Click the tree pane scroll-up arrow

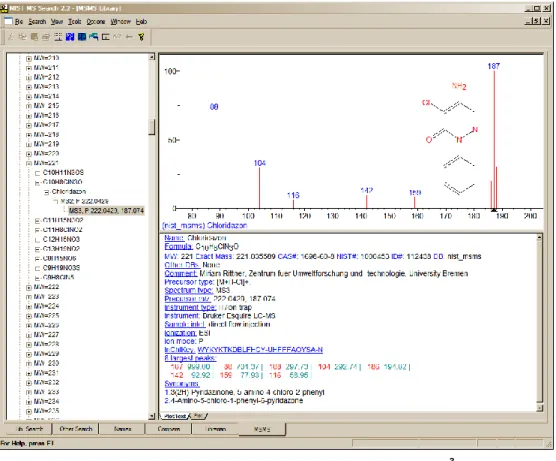click(x=152, y=57)
